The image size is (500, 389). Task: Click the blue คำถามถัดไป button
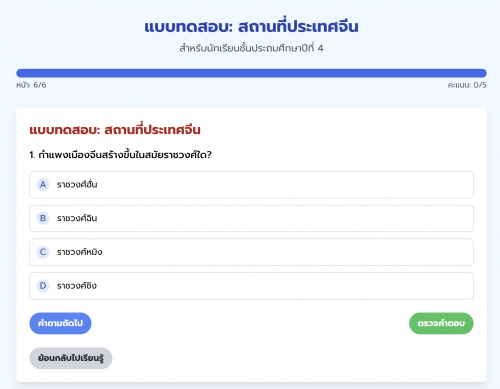60,323
